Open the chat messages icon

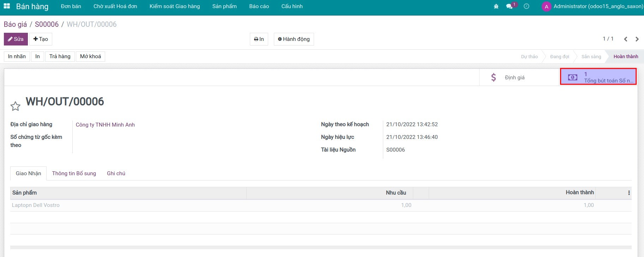coord(509,6)
